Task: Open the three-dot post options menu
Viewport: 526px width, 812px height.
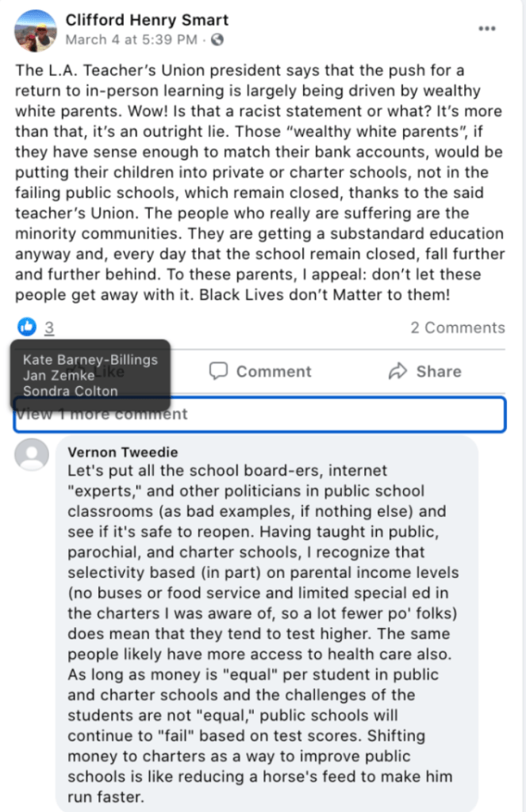Action: (x=486, y=29)
